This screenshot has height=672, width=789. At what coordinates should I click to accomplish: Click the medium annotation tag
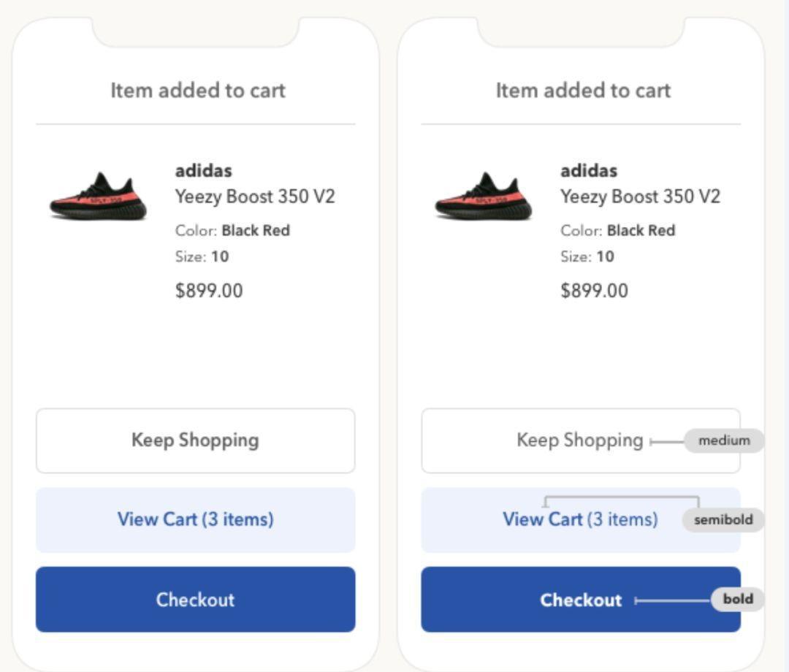(x=724, y=440)
